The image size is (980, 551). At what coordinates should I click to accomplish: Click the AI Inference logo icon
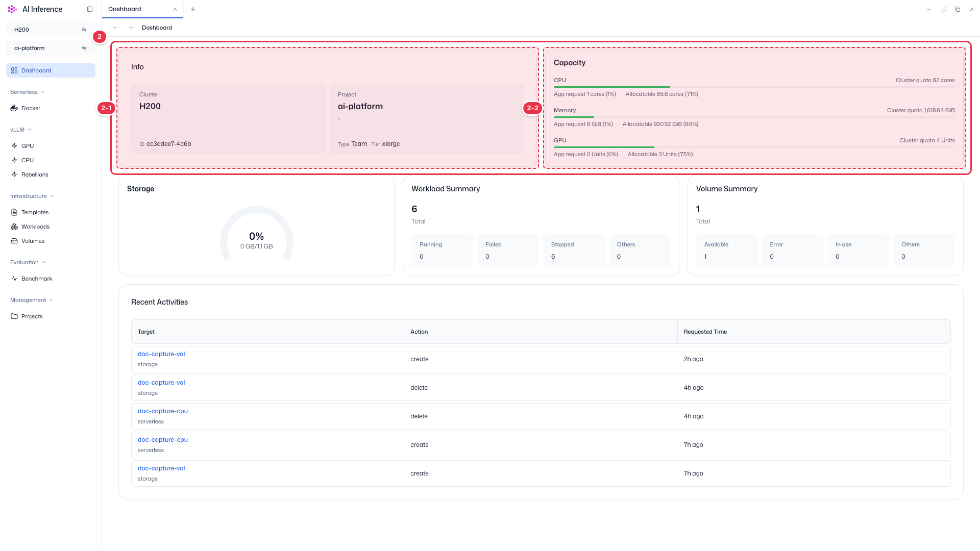click(12, 9)
